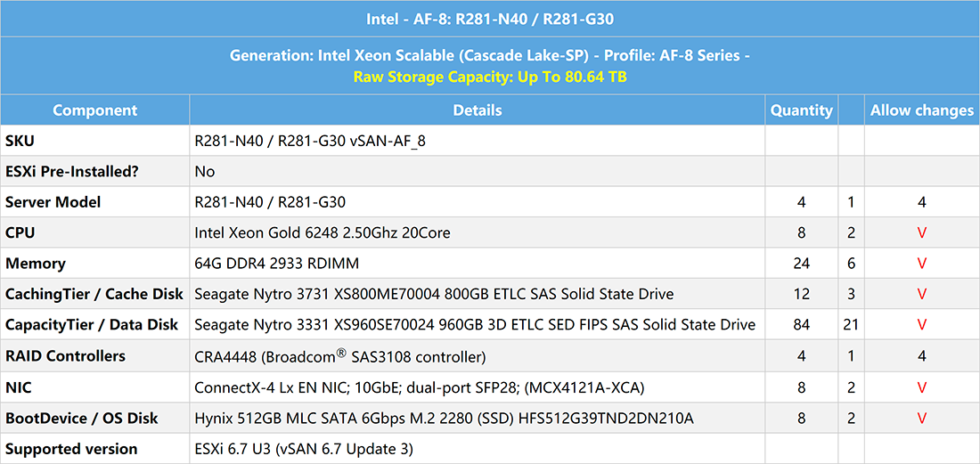980x464 pixels.
Task: Select the Intel Xeon Gold 6248 CPU details
Action: [323, 233]
